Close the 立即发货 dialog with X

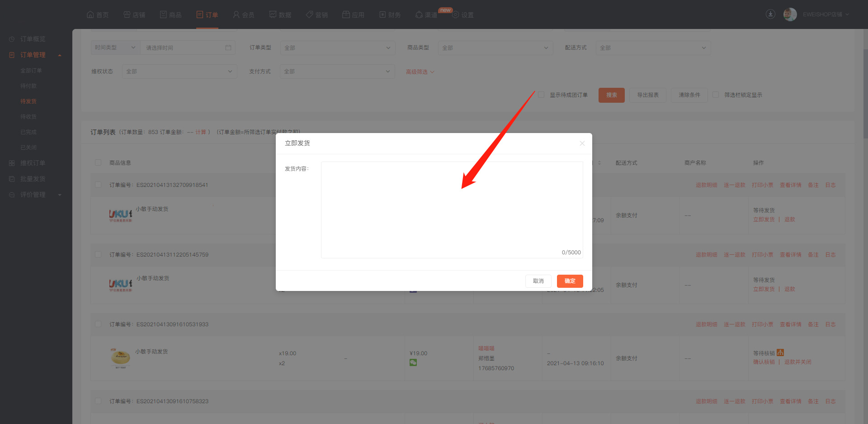pyautogui.click(x=582, y=143)
